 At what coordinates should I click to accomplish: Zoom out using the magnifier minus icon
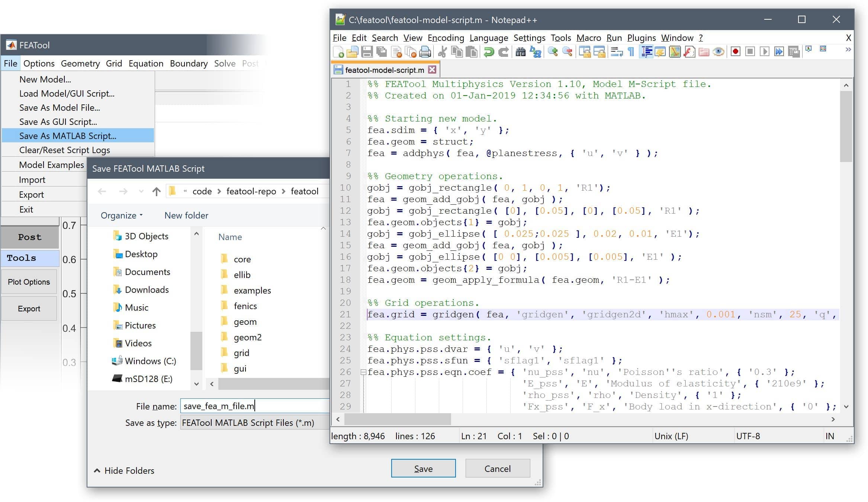[x=567, y=52]
